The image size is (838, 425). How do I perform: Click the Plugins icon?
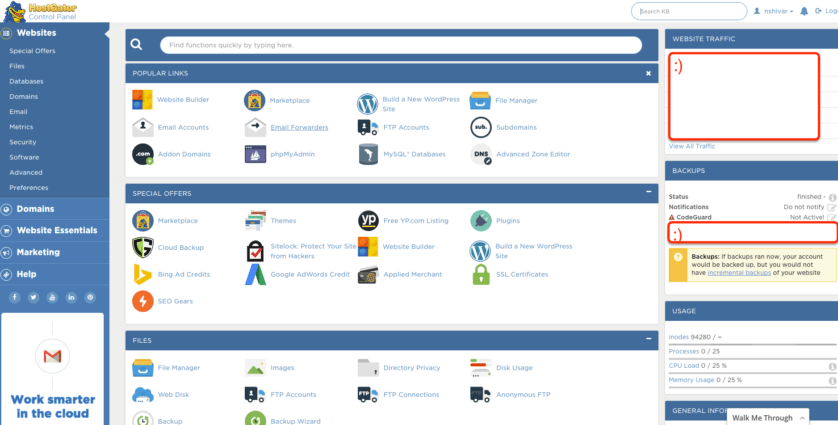pyautogui.click(x=480, y=220)
